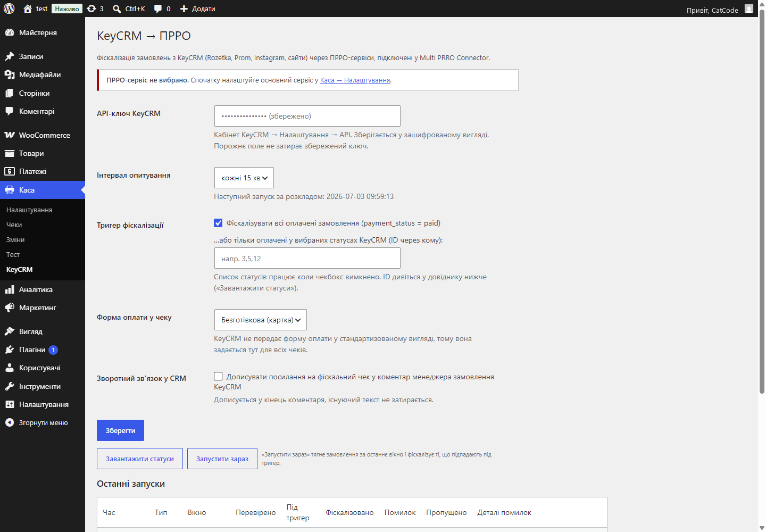Click the page vertical scrollbar
The width and height of the screenshot is (766, 532).
[x=762, y=202]
